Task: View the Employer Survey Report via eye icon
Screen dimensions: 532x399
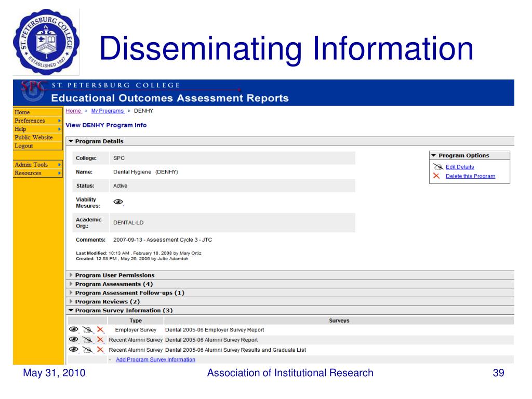Action: (74, 329)
